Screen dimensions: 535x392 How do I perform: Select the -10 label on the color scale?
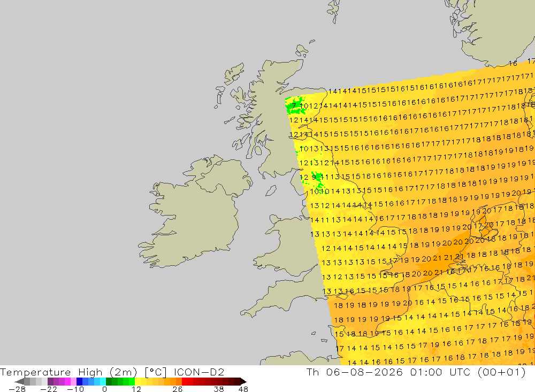(75, 389)
